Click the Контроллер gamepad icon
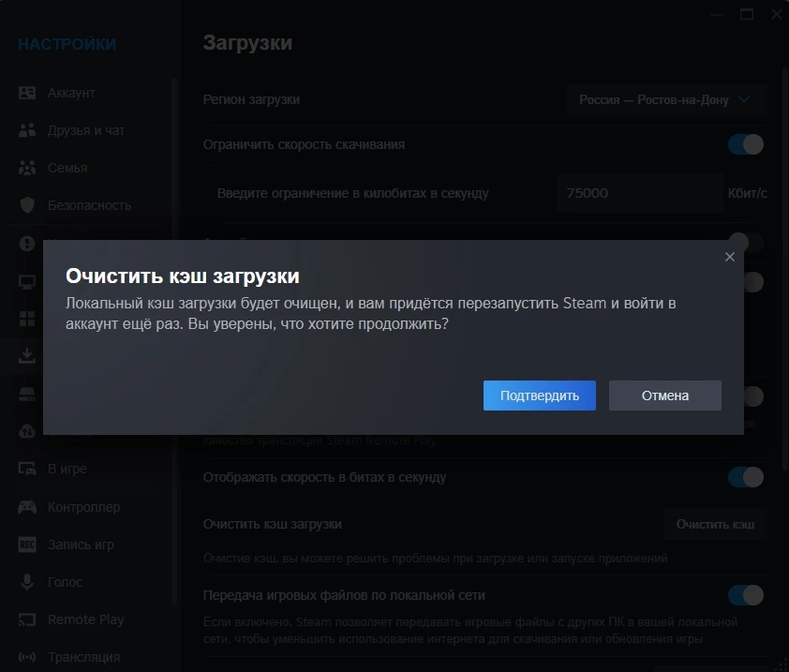 pyautogui.click(x=27, y=507)
